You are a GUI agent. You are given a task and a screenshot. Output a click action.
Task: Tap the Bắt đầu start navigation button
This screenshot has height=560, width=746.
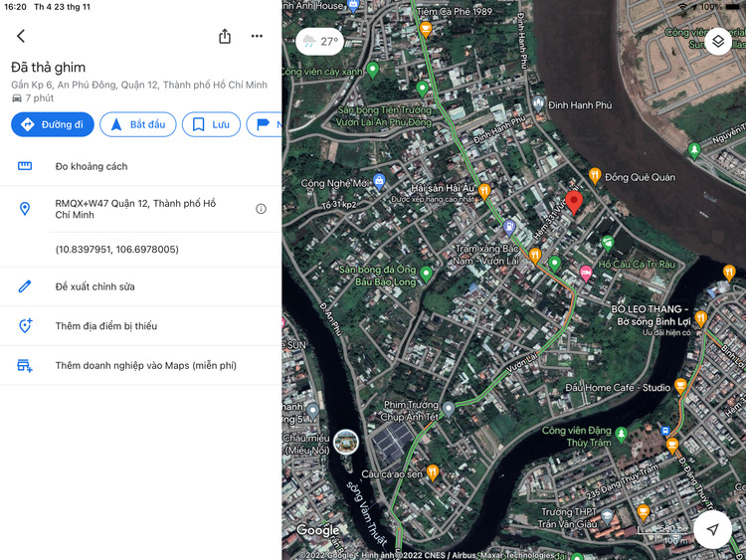tap(138, 124)
